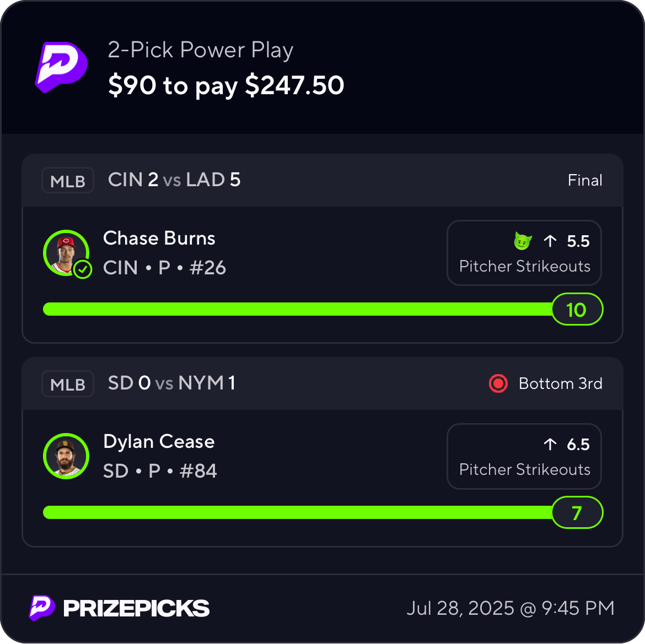Click the green checkmark badge on Chase Burns
Viewport: 645px width, 644px height.
tap(83, 269)
